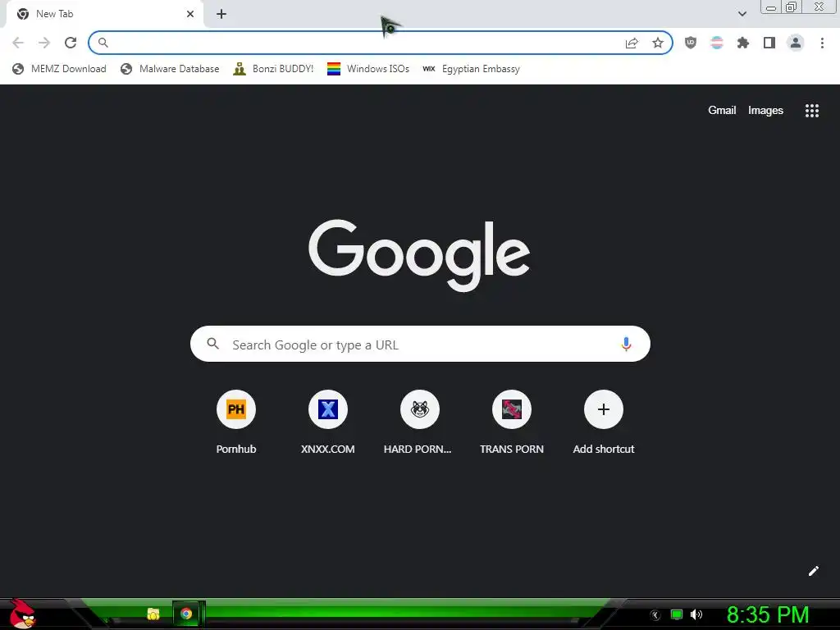The width and height of the screenshot is (840, 630).
Task: Minimize the Chrome window
Action: click(x=771, y=7)
